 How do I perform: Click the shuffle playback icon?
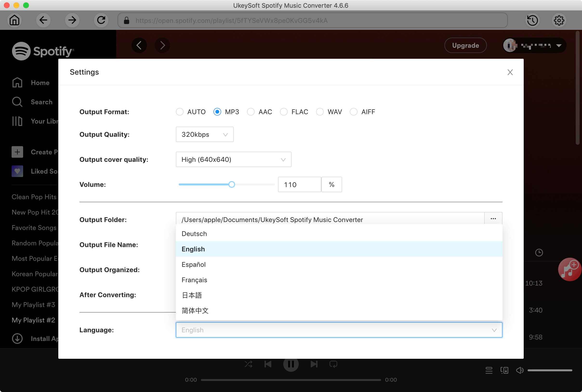[x=248, y=364]
